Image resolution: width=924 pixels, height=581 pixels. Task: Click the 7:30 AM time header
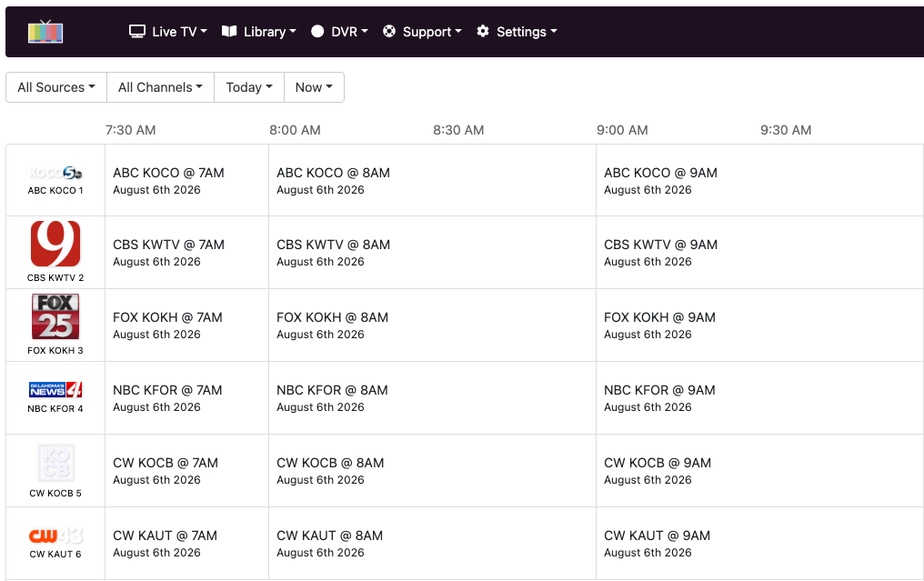click(x=130, y=130)
